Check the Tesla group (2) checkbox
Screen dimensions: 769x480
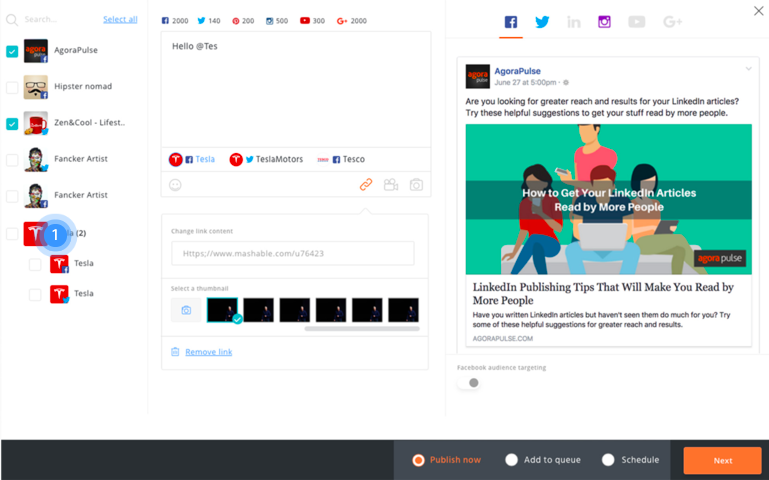coord(12,233)
